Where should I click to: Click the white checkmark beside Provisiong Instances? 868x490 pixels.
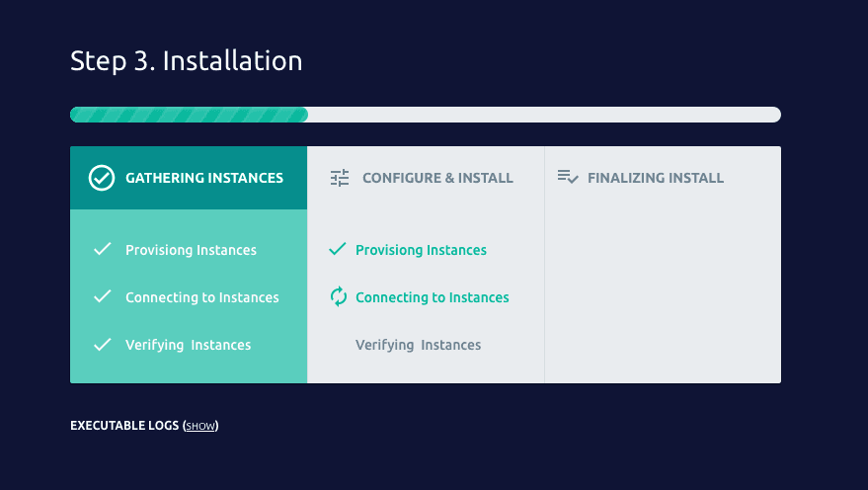click(x=102, y=250)
